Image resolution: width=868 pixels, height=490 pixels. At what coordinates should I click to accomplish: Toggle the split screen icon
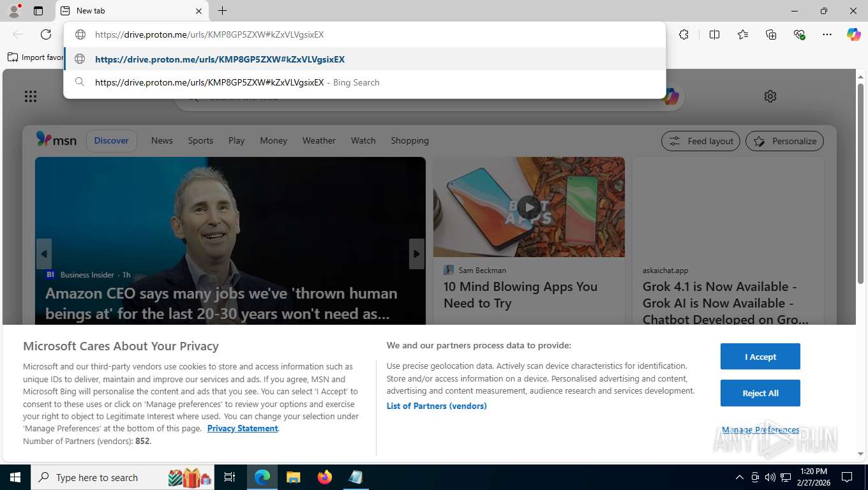[714, 34]
